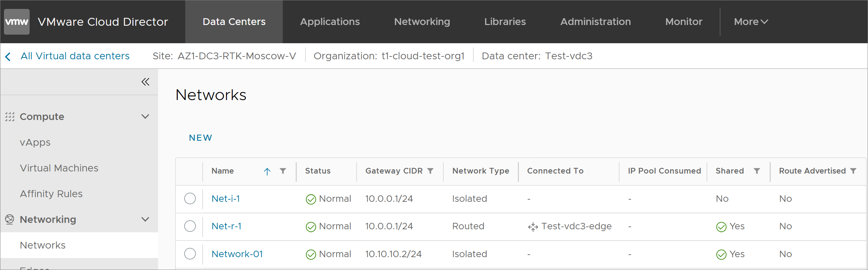
Task: Click the Organization t1-cloud-test-org1 text
Action: click(389, 56)
